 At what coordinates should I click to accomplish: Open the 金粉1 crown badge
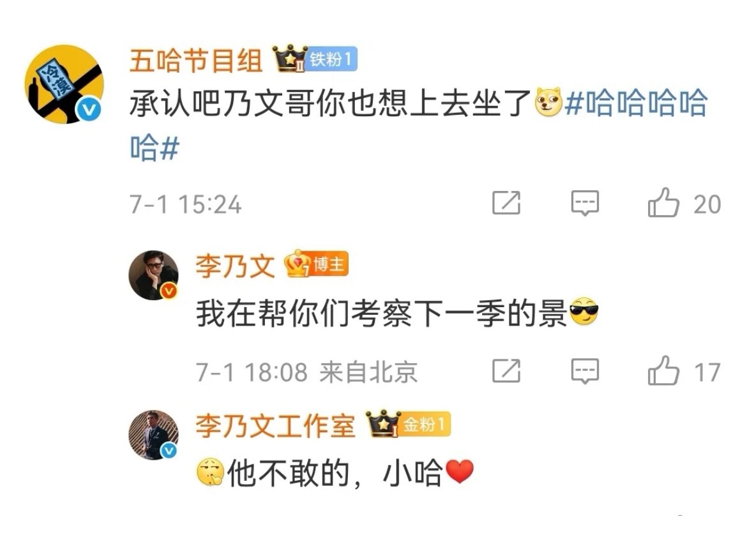(408, 424)
